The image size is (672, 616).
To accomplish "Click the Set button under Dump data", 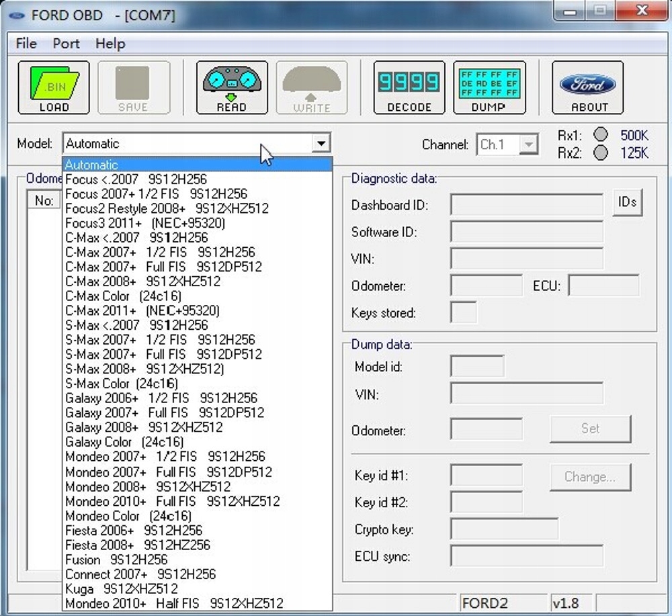I will tap(590, 429).
